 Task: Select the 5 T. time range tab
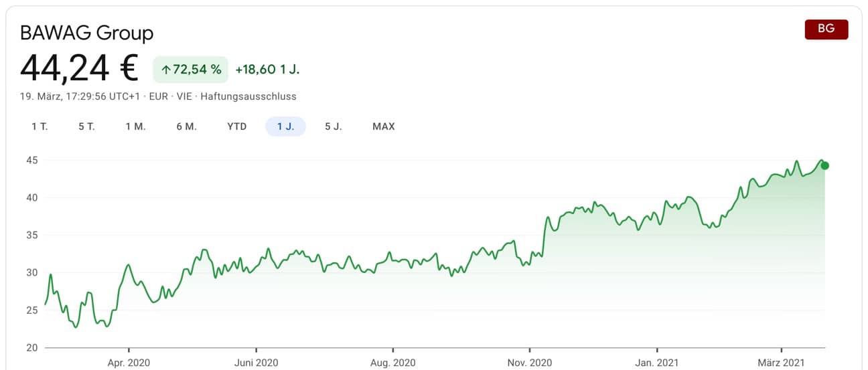[x=86, y=126]
